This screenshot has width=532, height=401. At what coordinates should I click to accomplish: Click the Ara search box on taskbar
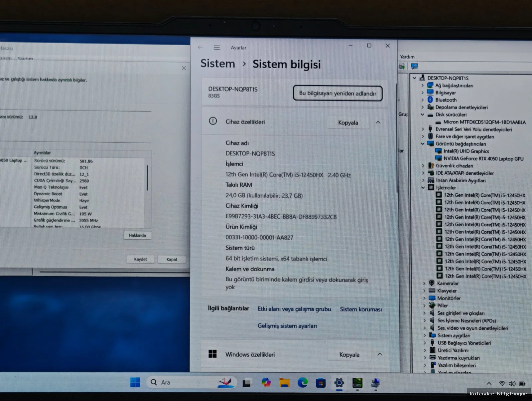pos(191,382)
